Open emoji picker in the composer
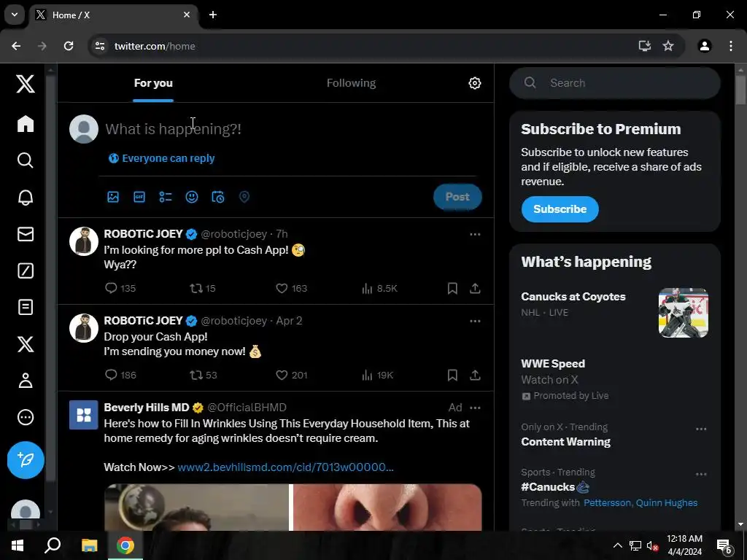The image size is (747, 560). pyautogui.click(x=192, y=197)
